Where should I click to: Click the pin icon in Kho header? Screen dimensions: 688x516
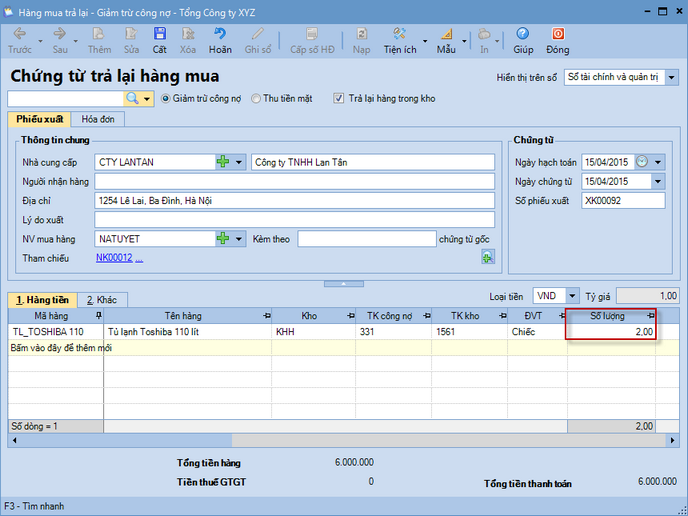[351, 316]
